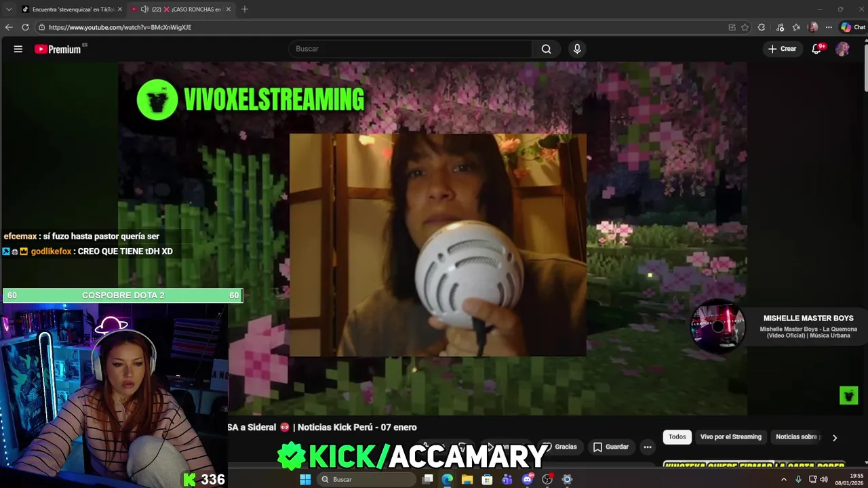This screenshot has width=868, height=488.
Task: Click the YouTube search magnifier button
Action: [x=546, y=49]
